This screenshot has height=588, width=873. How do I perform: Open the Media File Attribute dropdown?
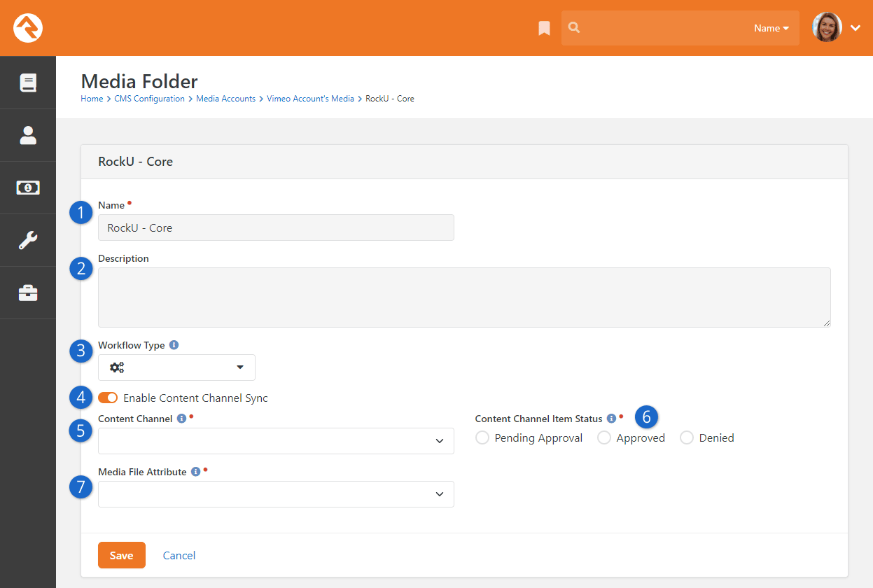point(276,494)
